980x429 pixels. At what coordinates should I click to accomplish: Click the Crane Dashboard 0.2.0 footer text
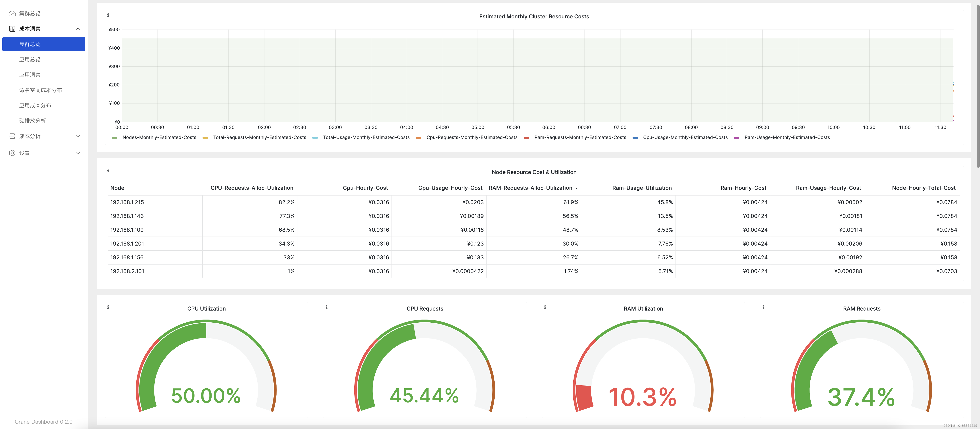pyautogui.click(x=43, y=422)
